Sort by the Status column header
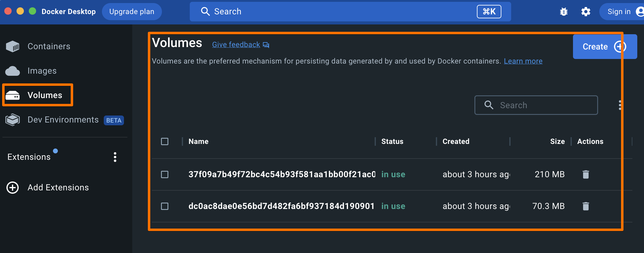This screenshot has height=253, width=644. (x=392, y=141)
